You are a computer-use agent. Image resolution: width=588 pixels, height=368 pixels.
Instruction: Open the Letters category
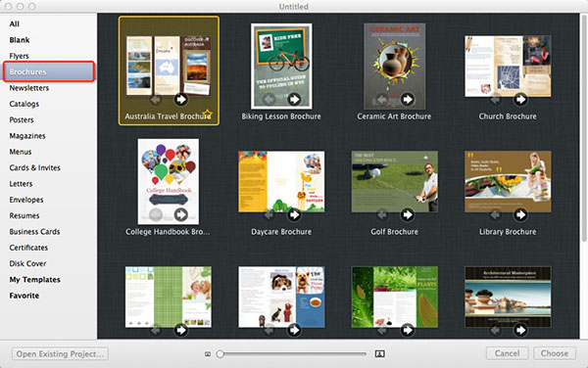pos(21,184)
